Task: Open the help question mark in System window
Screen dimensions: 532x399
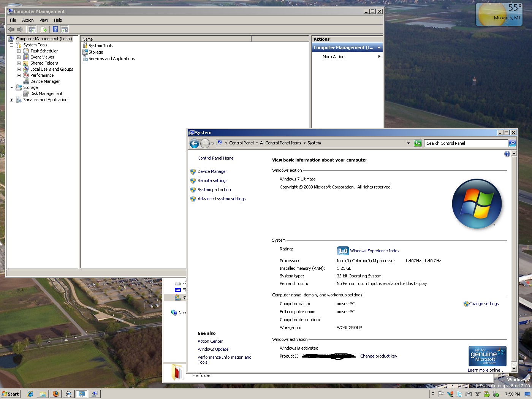Action: [x=507, y=154]
